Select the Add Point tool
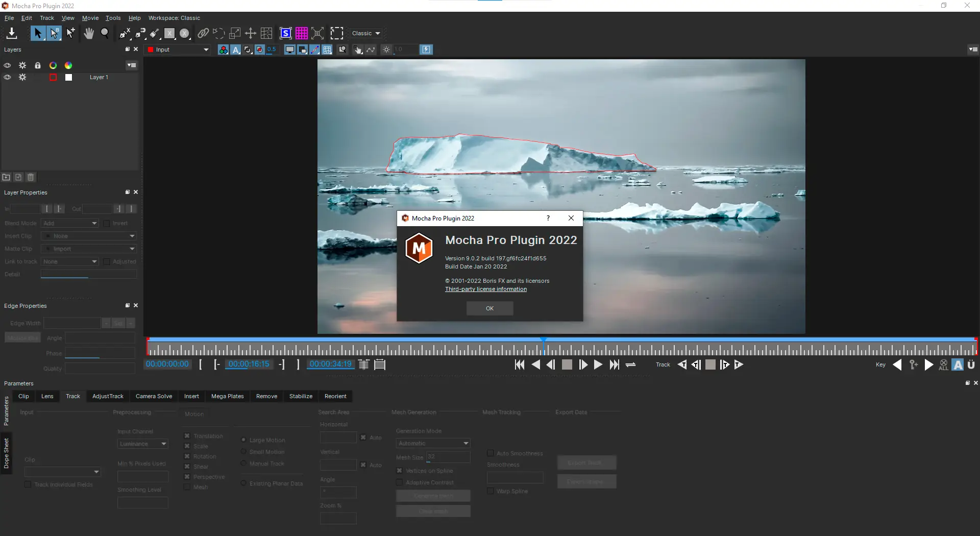 (x=70, y=33)
